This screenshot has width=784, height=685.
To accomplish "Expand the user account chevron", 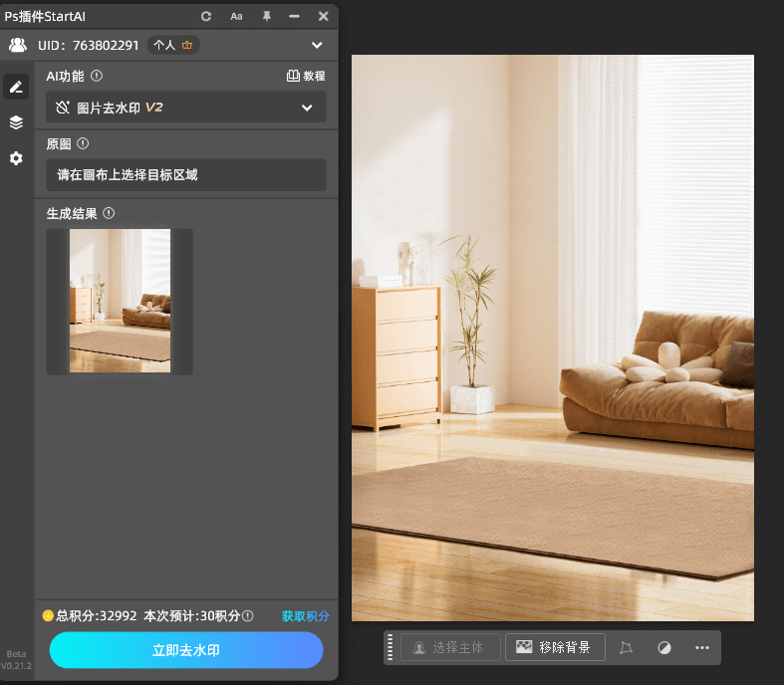I will click(317, 45).
